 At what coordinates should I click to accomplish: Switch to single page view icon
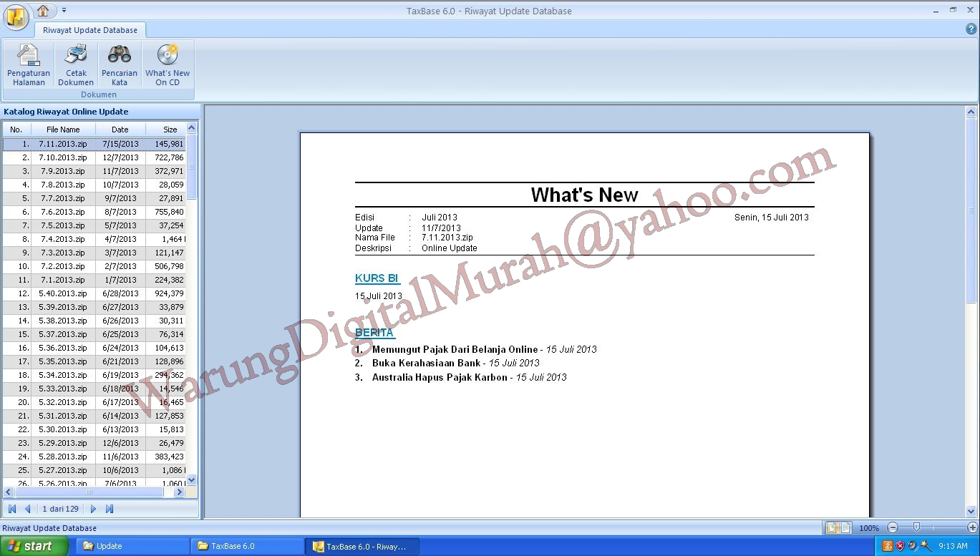click(x=833, y=527)
